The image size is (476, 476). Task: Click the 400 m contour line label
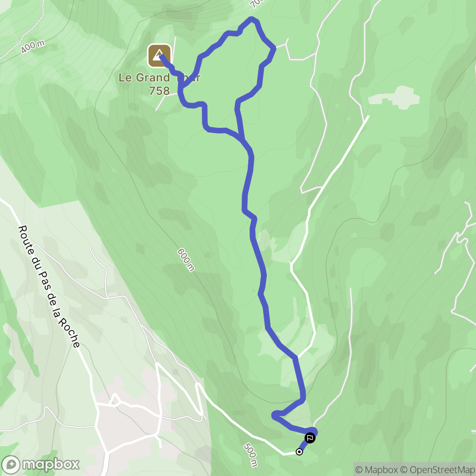33,46
